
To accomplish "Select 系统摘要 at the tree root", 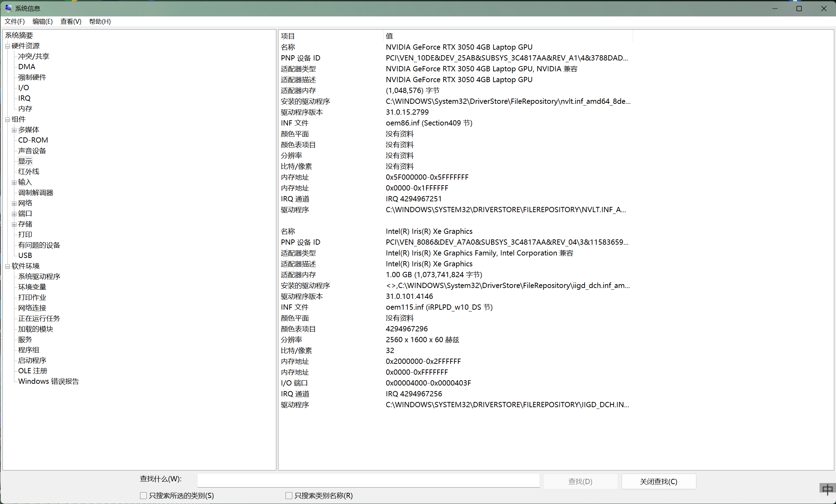I will click(19, 35).
